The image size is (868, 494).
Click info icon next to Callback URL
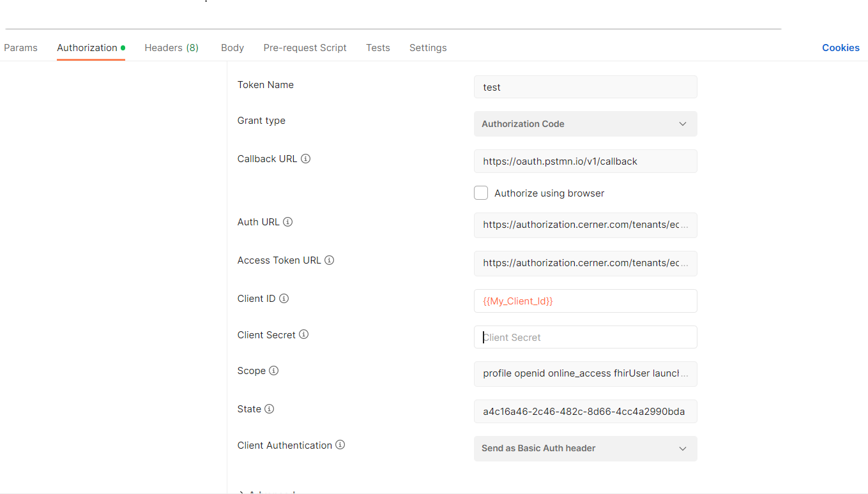(x=305, y=159)
